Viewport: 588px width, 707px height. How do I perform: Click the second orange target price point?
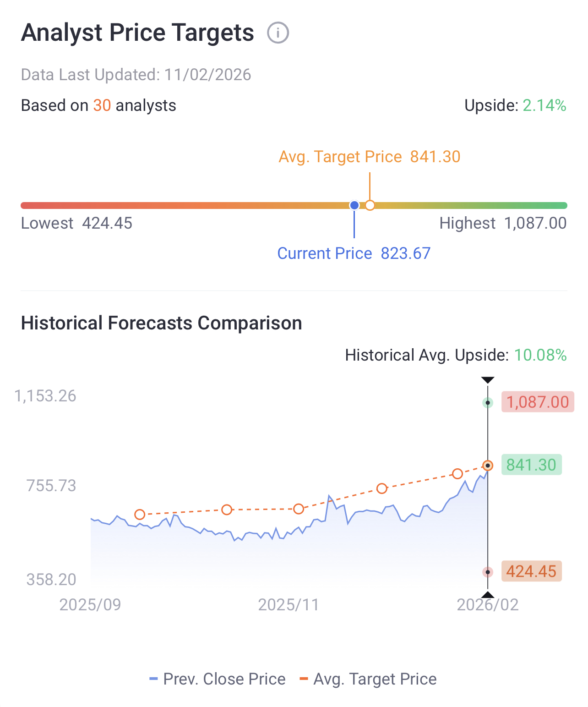227,510
